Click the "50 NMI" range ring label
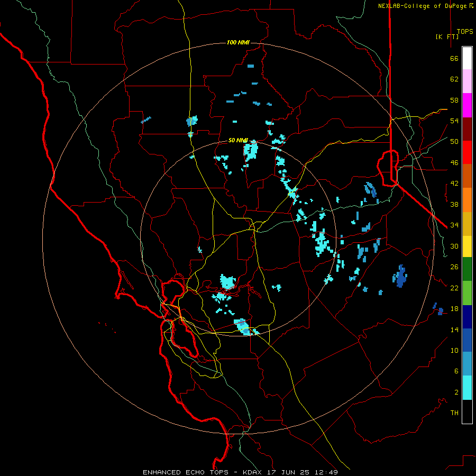 click(238, 140)
